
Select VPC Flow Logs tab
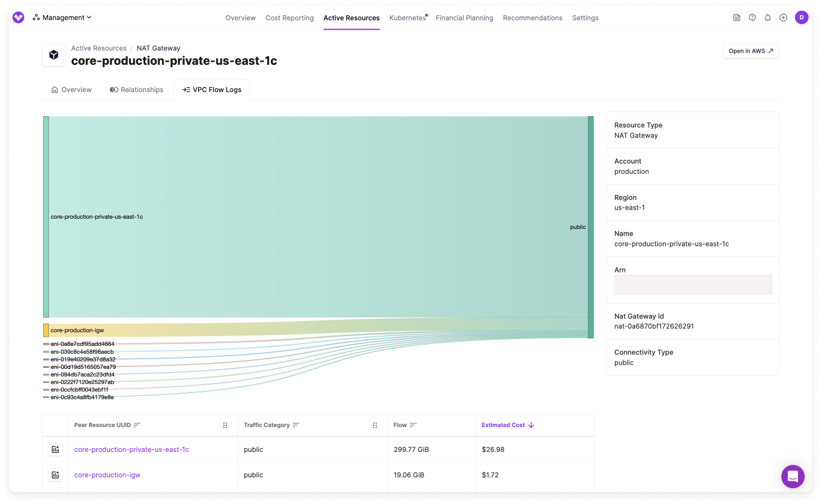point(211,90)
